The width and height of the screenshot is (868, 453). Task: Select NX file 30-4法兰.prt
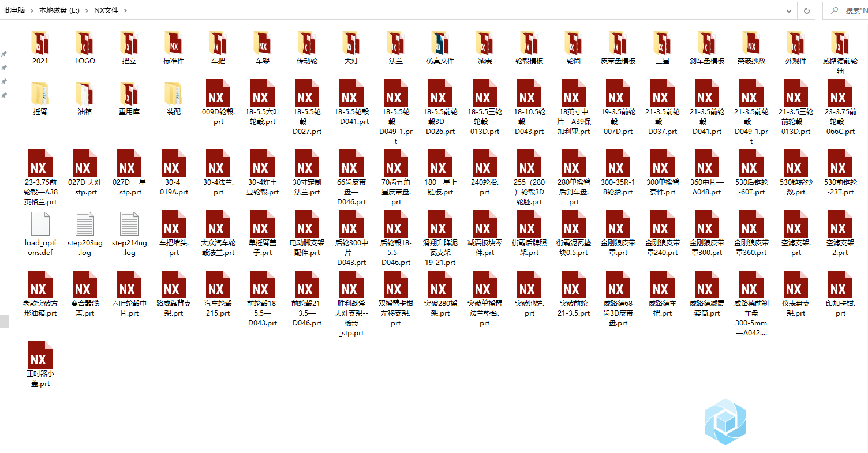pos(218,173)
